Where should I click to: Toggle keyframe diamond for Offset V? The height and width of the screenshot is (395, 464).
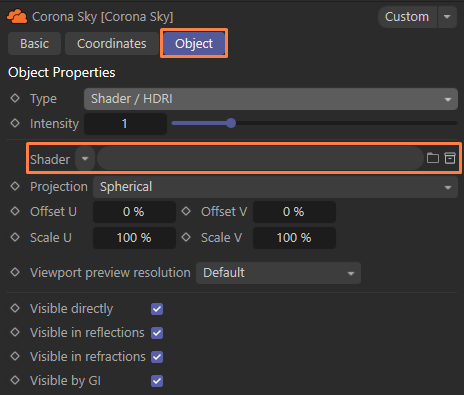[186, 211]
